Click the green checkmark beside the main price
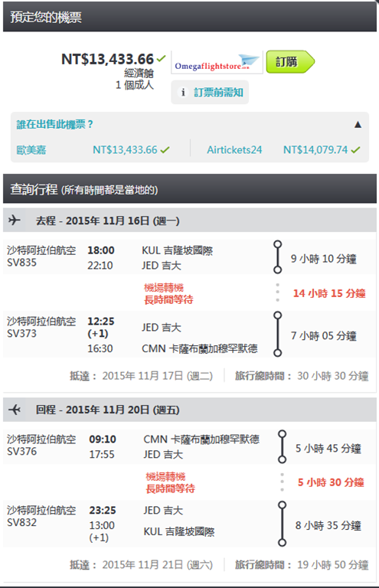Image resolution: width=379 pixels, height=588 pixels. coord(162,58)
